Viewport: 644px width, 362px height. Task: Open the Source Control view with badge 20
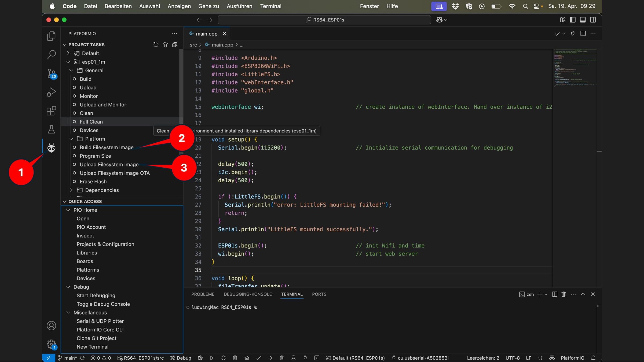click(51, 73)
